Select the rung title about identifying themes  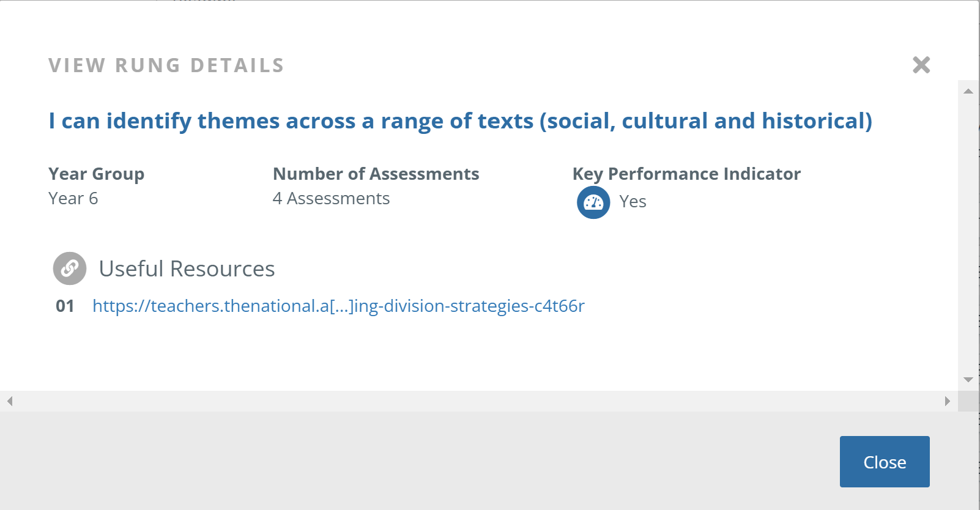pyautogui.click(x=460, y=121)
